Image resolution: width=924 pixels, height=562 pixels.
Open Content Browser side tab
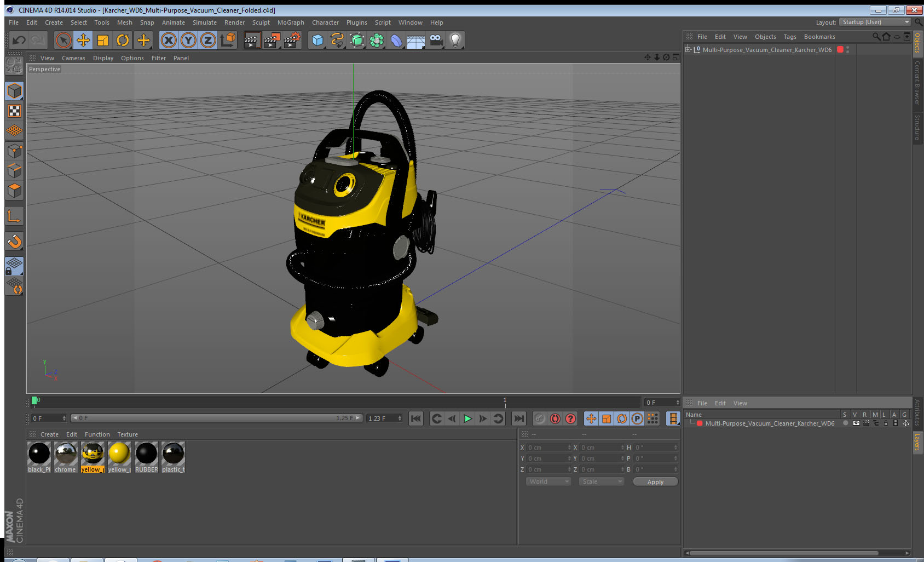pos(917,83)
